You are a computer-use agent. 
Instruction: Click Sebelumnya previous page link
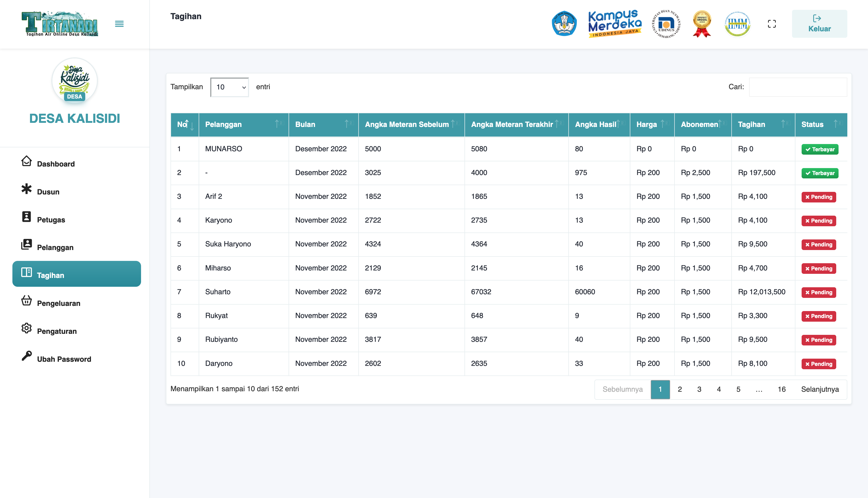pos(622,389)
